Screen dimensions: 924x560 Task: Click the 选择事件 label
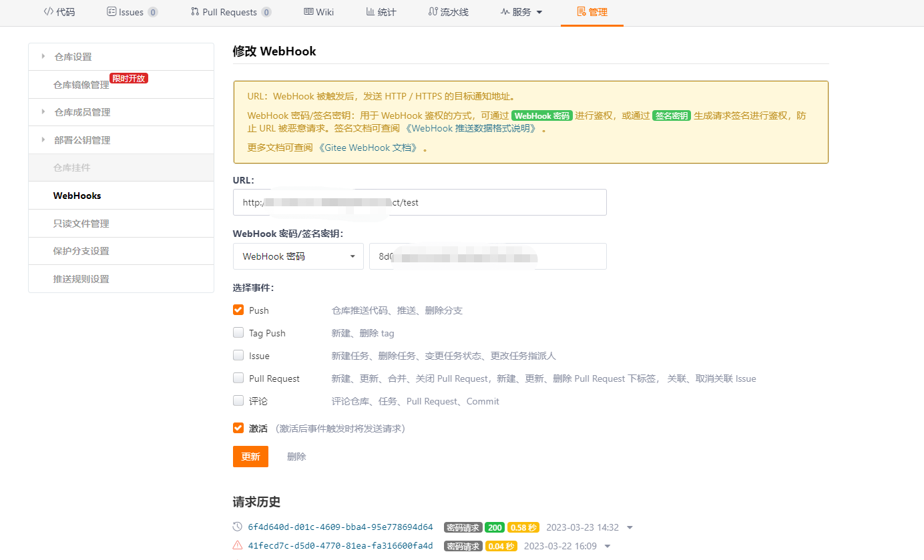[254, 288]
